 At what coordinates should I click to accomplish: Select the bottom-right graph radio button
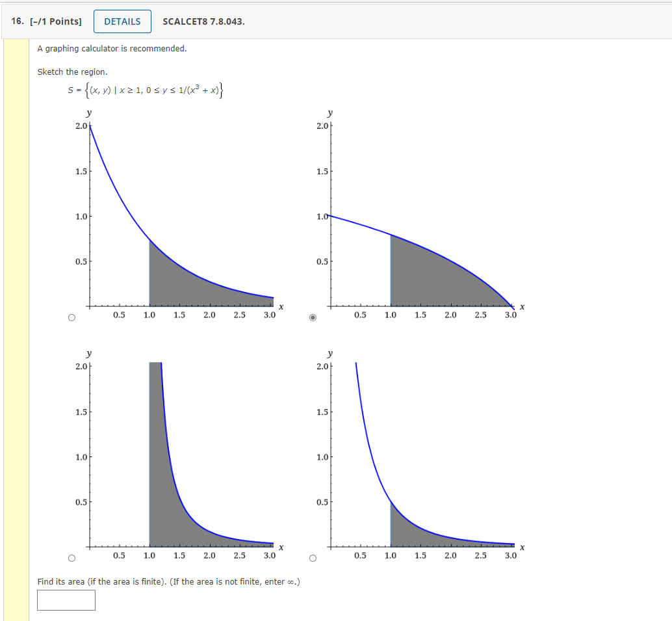click(313, 558)
